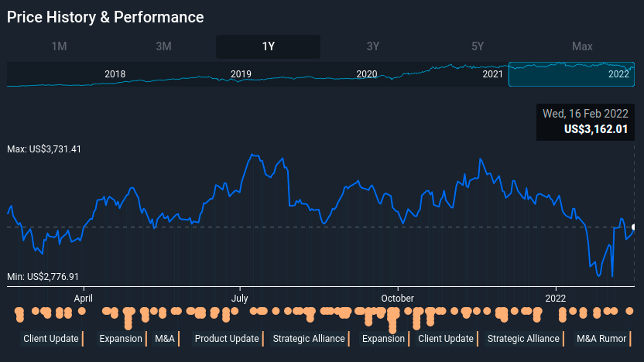This screenshot has height=362, width=644.
Task: Show the Max price history range
Action: (582, 46)
